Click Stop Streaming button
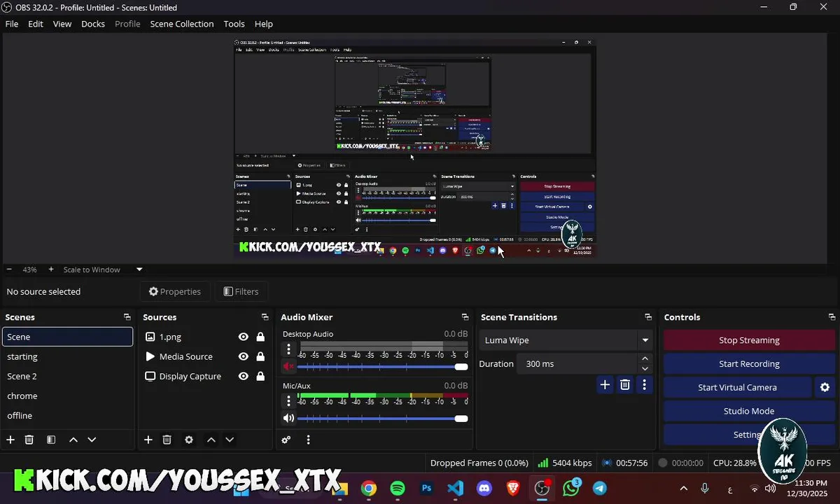The width and height of the screenshot is (840, 504). (749, 340)
